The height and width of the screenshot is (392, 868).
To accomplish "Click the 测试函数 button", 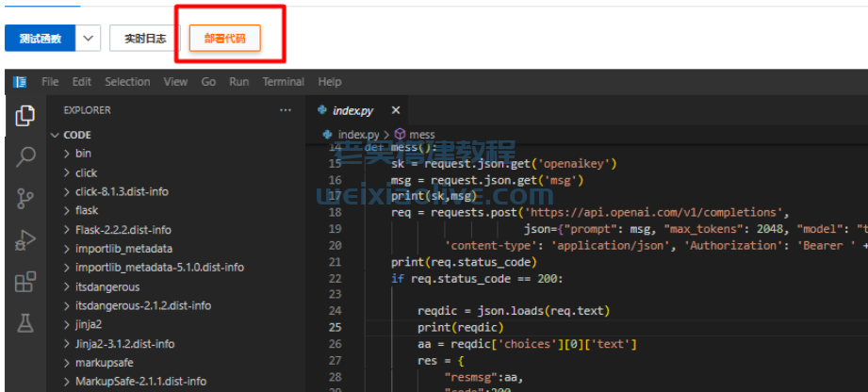I will point(40,39).
